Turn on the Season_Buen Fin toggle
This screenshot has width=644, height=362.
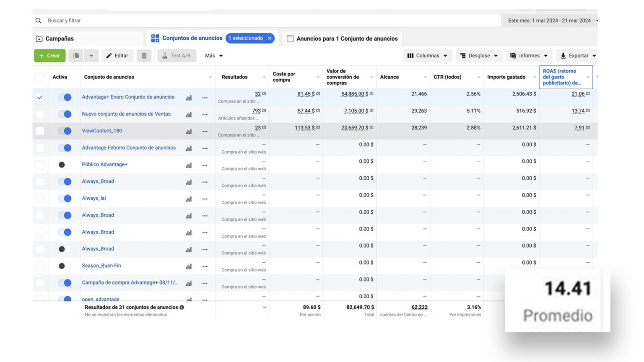point(65,266)
